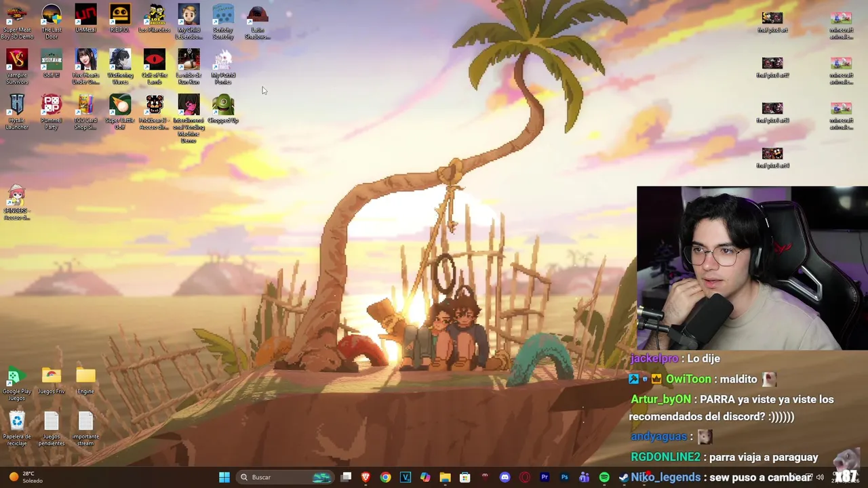
Task: Select the fnaf pixel art3 image file
Action: pyautogui.click(x=772, y=113)
